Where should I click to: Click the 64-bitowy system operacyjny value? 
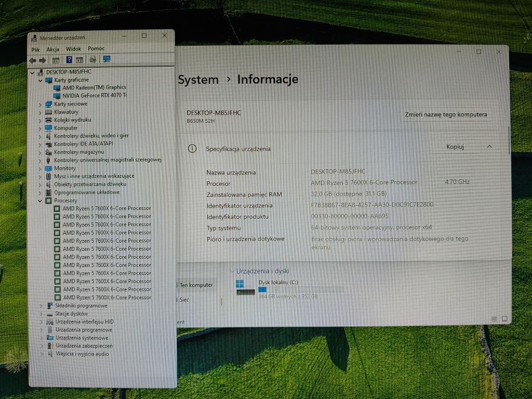click(x=372, y=227)
